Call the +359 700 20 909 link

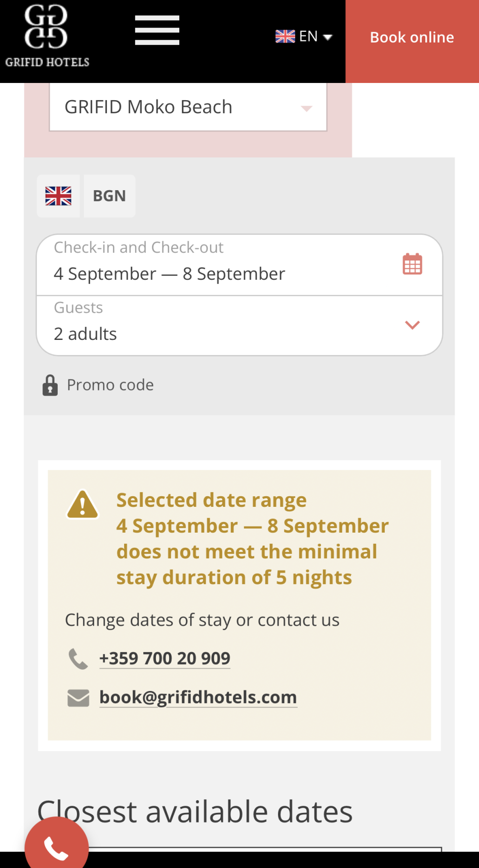165,659
